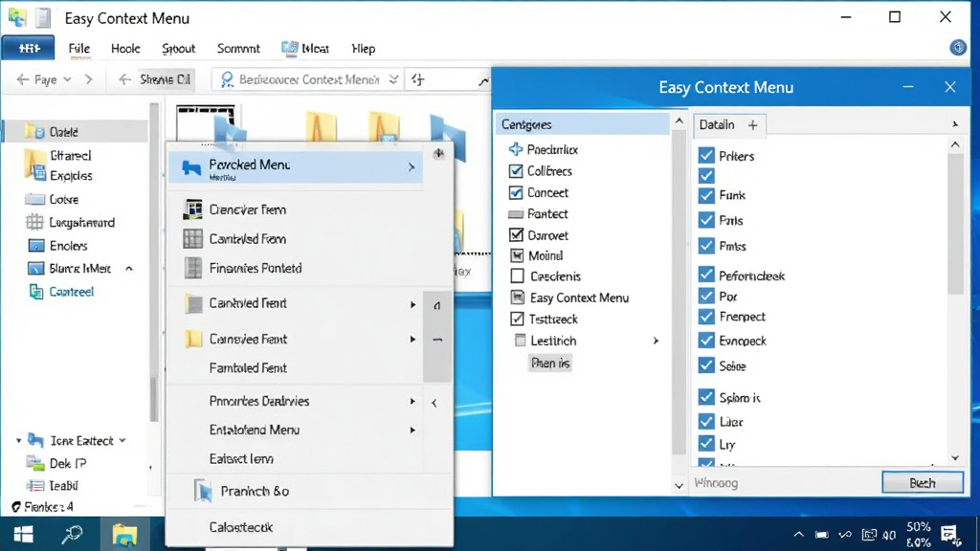Open File Explorer from the taskbar
This screenshot has width=980, height=551.
click(x=124, y=535)
